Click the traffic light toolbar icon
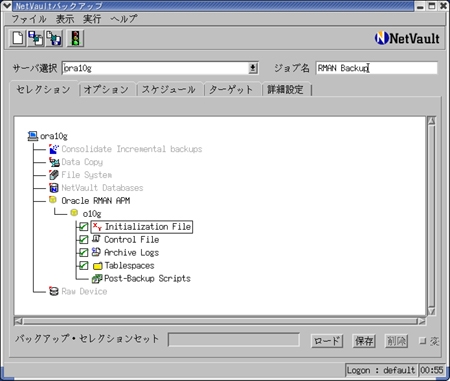This screenshot has height=381, width=450. point(75,38)
